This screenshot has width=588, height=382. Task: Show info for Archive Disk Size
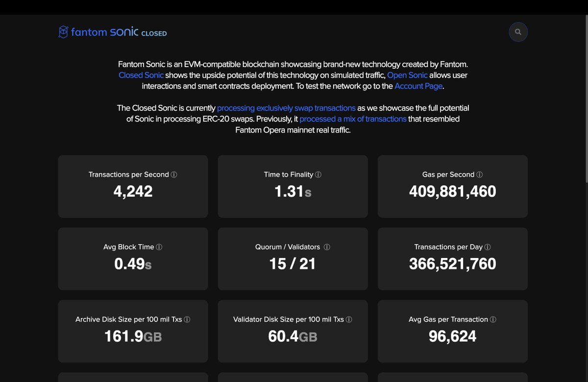point(187,320)
